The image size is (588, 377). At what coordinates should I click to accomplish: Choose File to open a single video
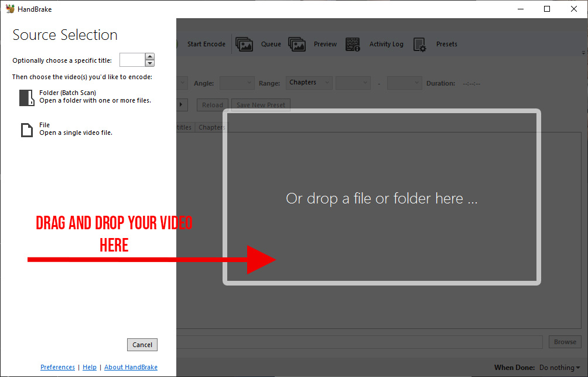(x=66, y=129)
